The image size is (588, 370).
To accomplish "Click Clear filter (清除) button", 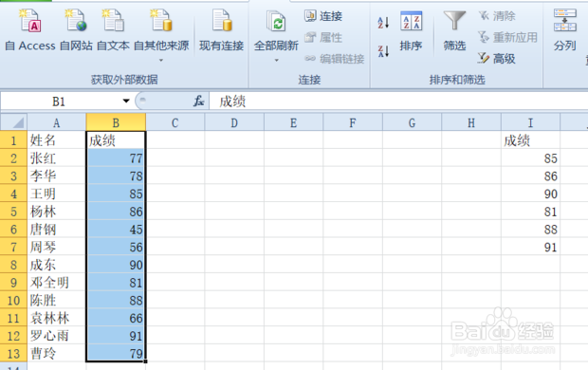I will [x=497, y=16].
